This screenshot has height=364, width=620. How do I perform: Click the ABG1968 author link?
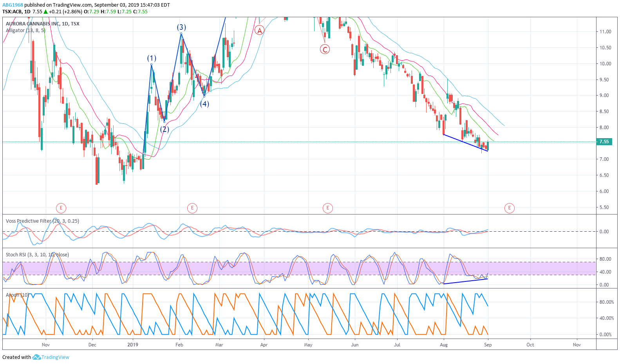point(13,5)
